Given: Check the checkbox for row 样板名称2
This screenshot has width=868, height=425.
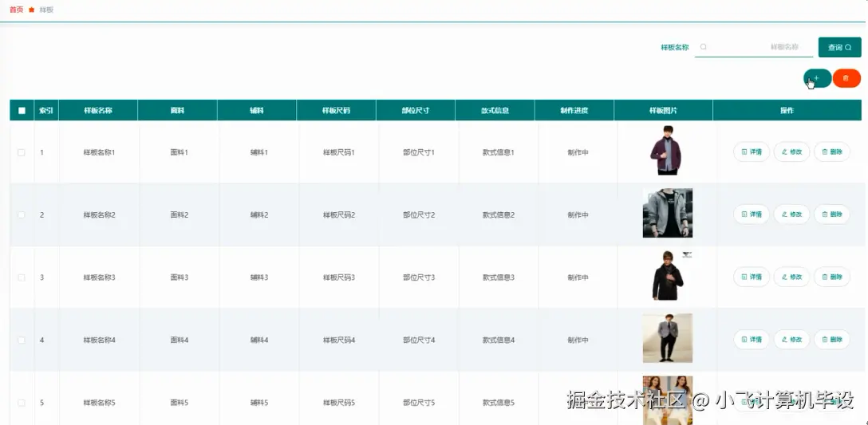Looking at the screenshot, I should tap(22, 214).
